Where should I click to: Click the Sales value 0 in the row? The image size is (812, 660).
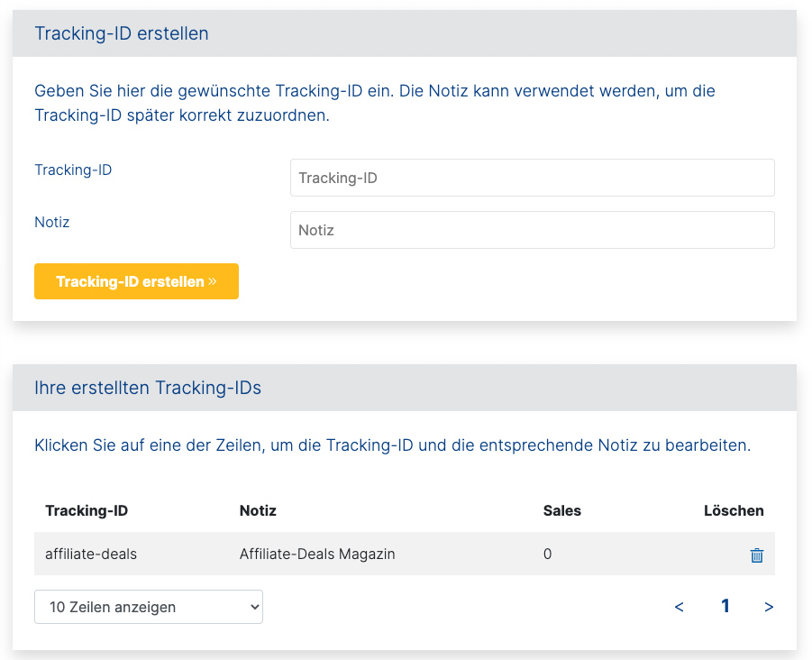tap(547, 554)
